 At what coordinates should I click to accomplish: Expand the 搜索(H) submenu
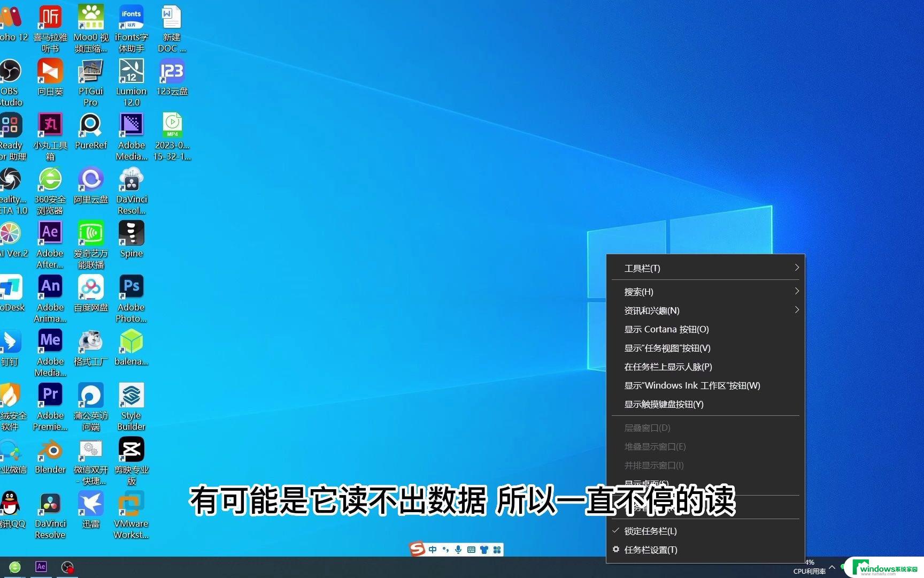705,292
